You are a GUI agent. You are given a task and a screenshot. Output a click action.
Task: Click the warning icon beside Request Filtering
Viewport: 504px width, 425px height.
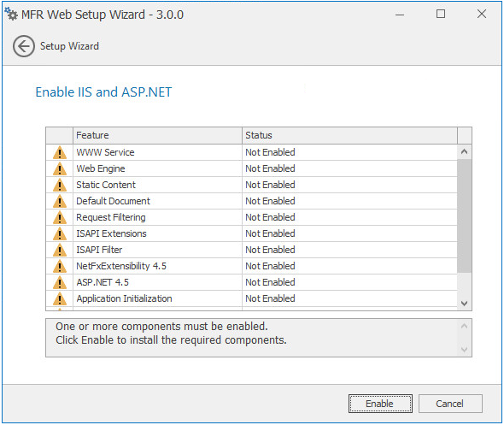tap(60, 217)
